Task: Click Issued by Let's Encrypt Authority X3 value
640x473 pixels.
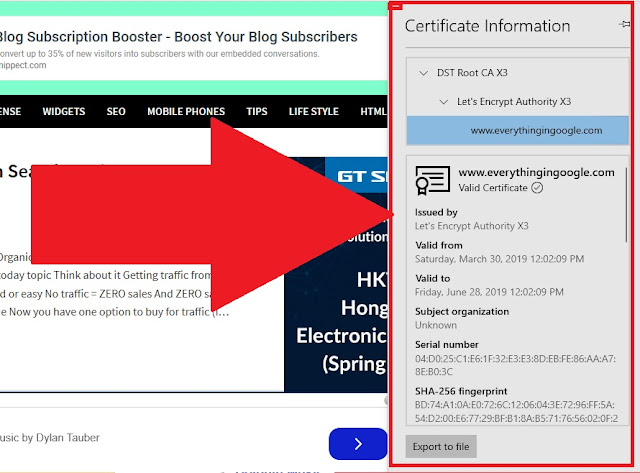Action: pos(471,226)
